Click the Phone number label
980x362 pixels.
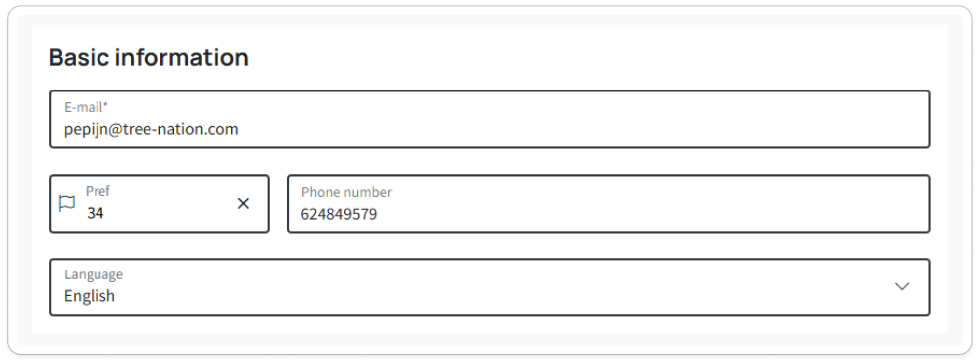click(347, 192)
